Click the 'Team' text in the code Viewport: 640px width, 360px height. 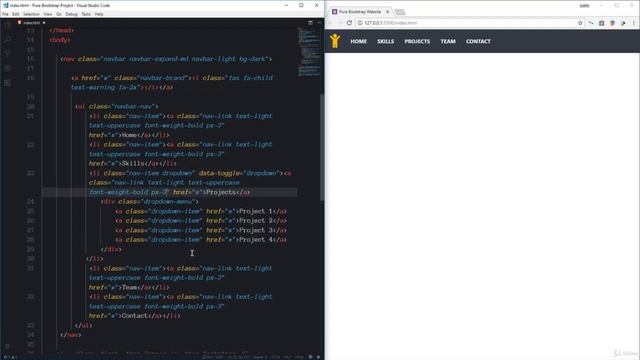[129, 287]
